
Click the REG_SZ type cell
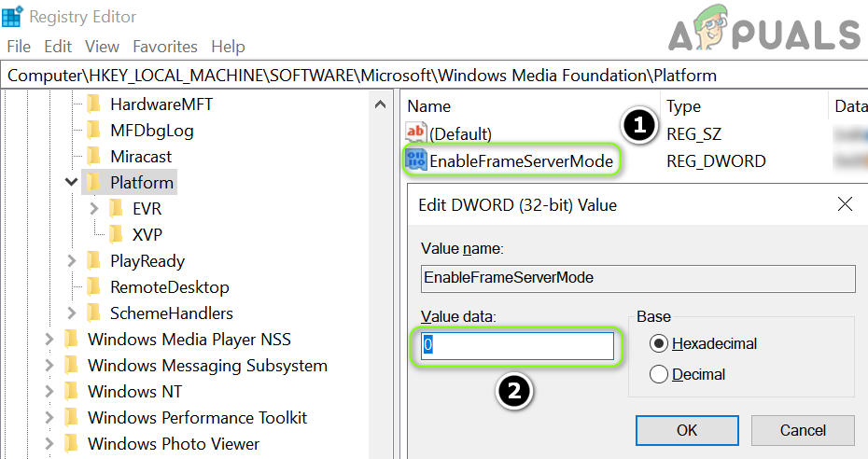[693, 133]
